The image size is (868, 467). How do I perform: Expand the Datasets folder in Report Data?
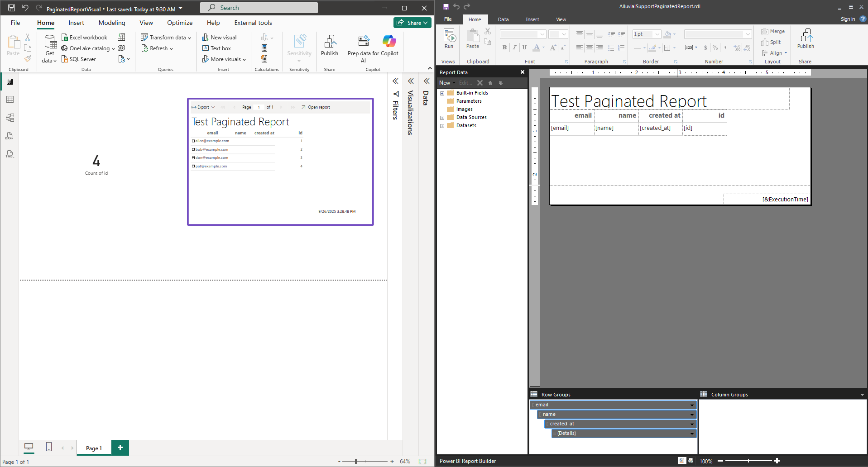(x=442, y=126)
